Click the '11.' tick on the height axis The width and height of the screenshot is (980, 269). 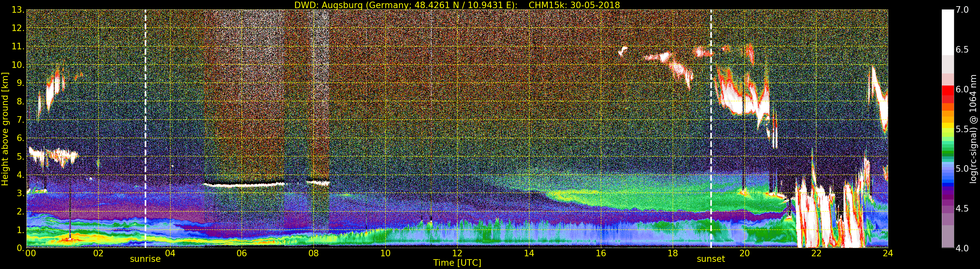coord(18,46)
